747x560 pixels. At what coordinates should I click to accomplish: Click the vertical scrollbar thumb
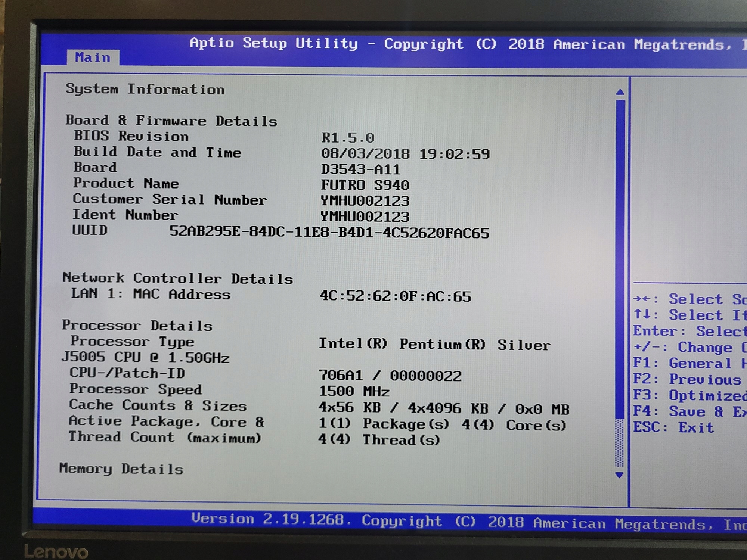click(x=620, y=258)
